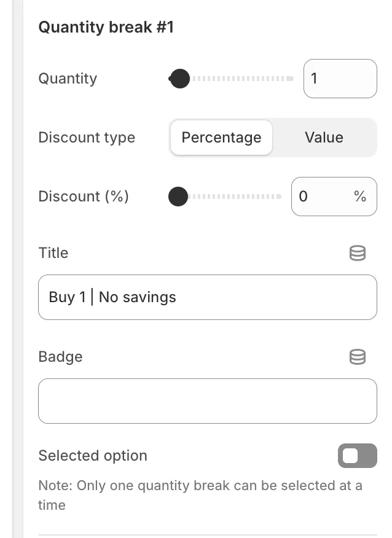Click the 'Selected option' label
392x538 pixels.
point(93,456)
